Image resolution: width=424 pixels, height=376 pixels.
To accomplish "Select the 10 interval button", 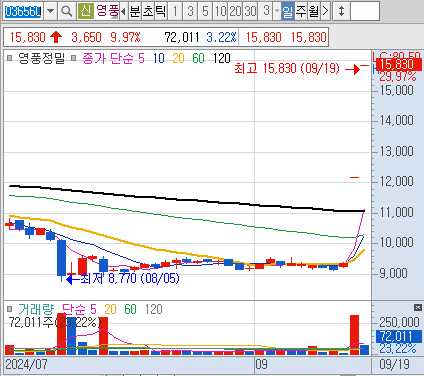I will pyautogui.click(x=220, y=12).
